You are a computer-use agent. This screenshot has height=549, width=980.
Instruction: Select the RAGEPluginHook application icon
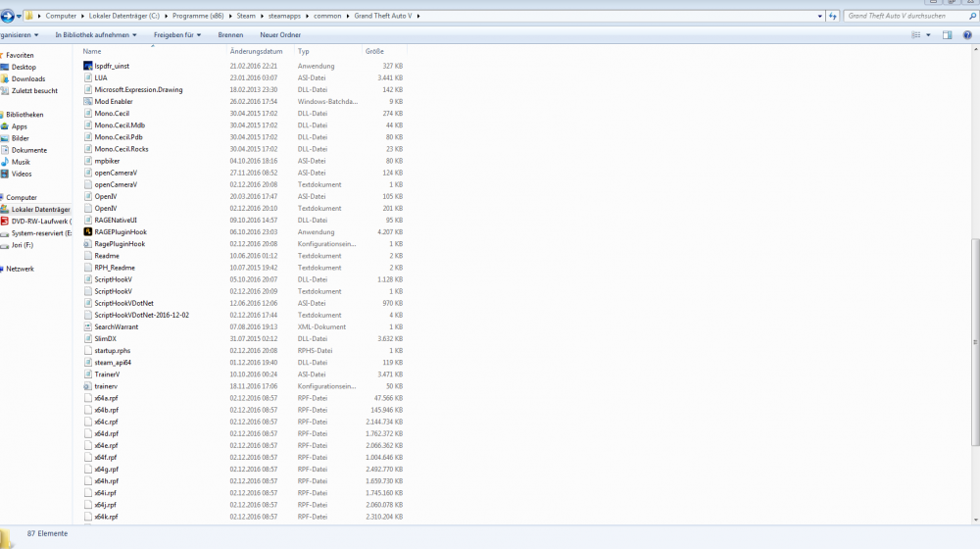[x=87, y=232]
